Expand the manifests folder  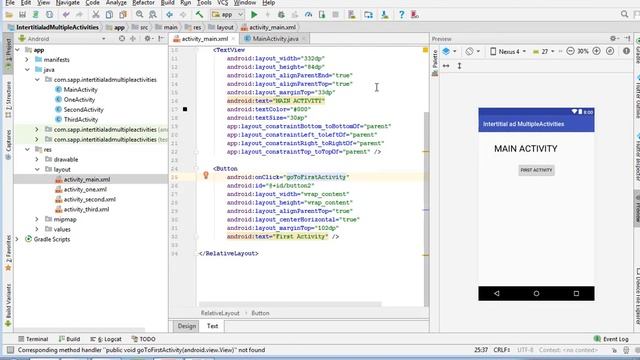point(27,60)
